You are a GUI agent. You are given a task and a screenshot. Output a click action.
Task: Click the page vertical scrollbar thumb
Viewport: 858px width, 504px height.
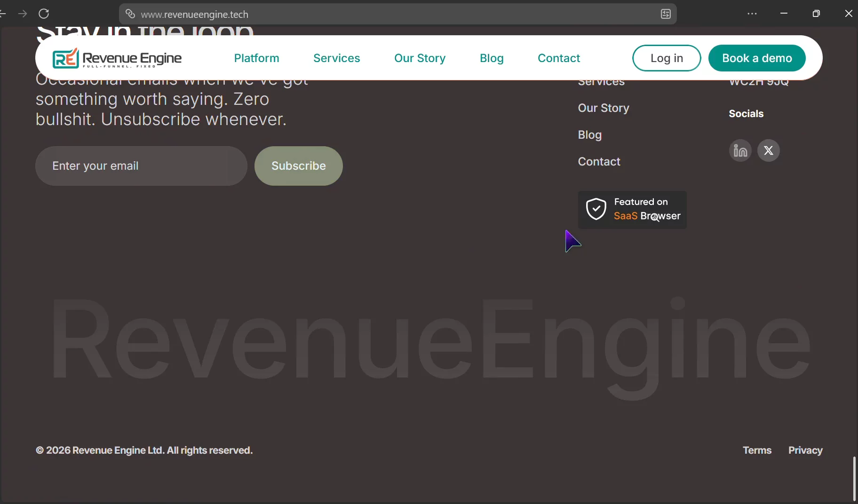tap(854, 479)
